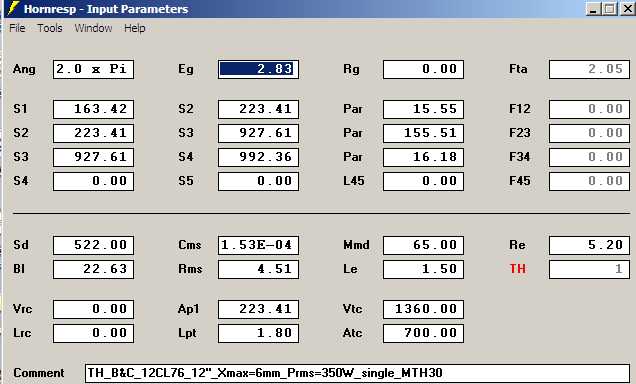Image resolution: width=636 pixels, height=384 pixels.
Task: Click the S4 field showing 992.36
Action: pyautogui.click(x=258, y=157)
